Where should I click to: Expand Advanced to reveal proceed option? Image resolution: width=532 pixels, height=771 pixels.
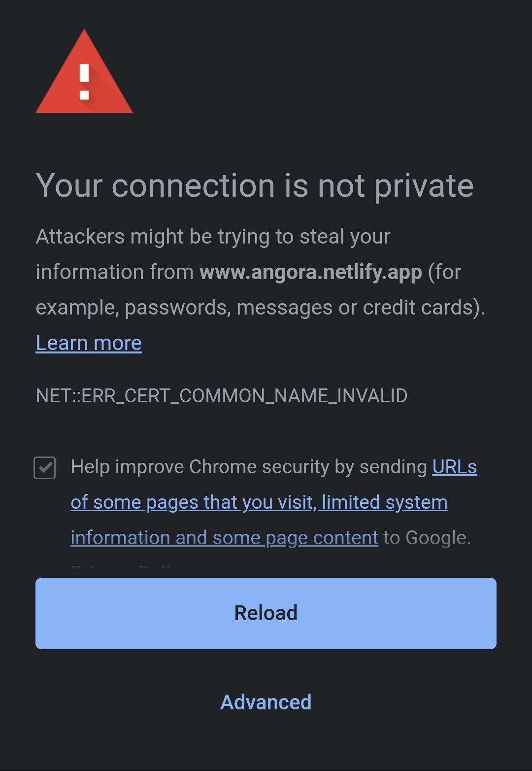(x=266, y=702)
